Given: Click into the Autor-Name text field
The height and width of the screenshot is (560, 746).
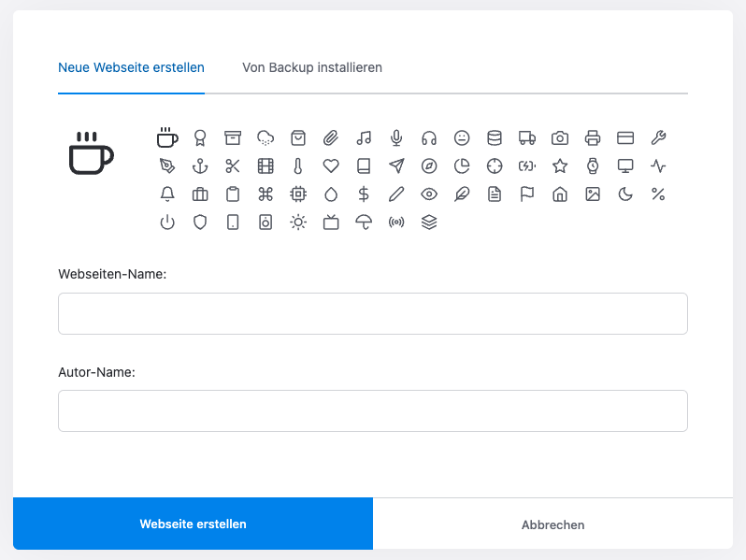Looking at the screenshot, I should (x=372, y=411).
